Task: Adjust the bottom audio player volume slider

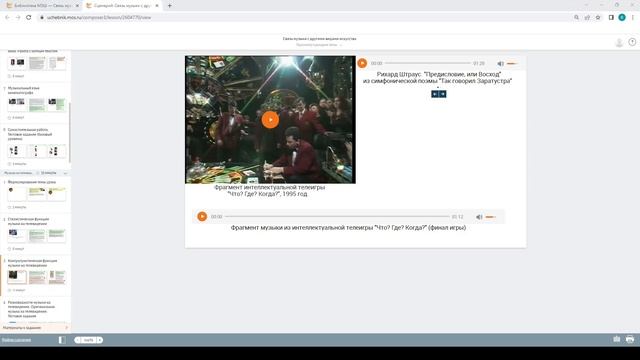Action: [x=491, y=217]
